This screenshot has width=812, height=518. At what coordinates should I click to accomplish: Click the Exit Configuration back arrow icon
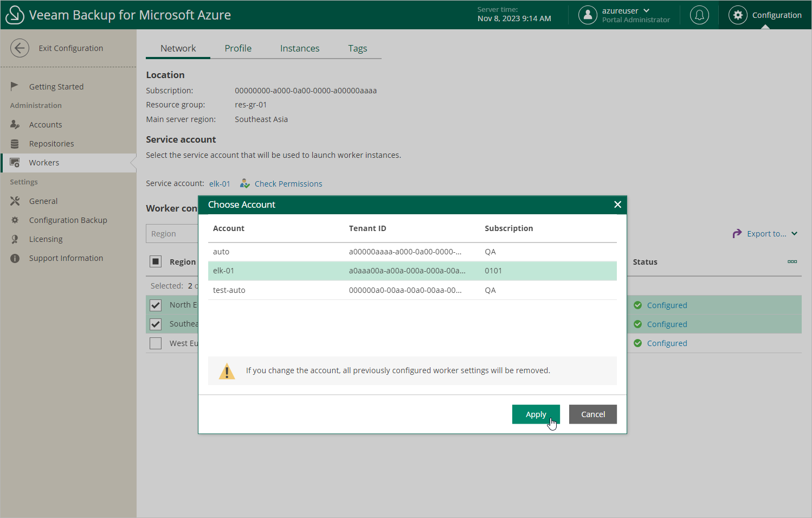click(20, 48)
